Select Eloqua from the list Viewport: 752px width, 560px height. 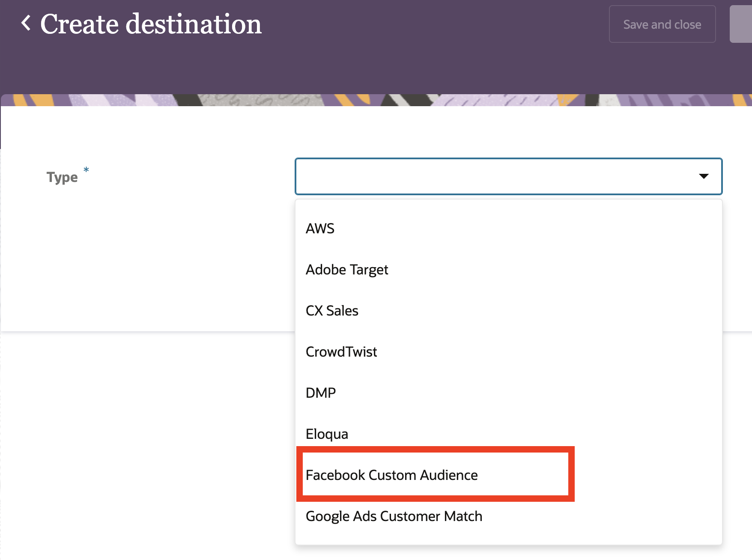[x=508, y=434]
